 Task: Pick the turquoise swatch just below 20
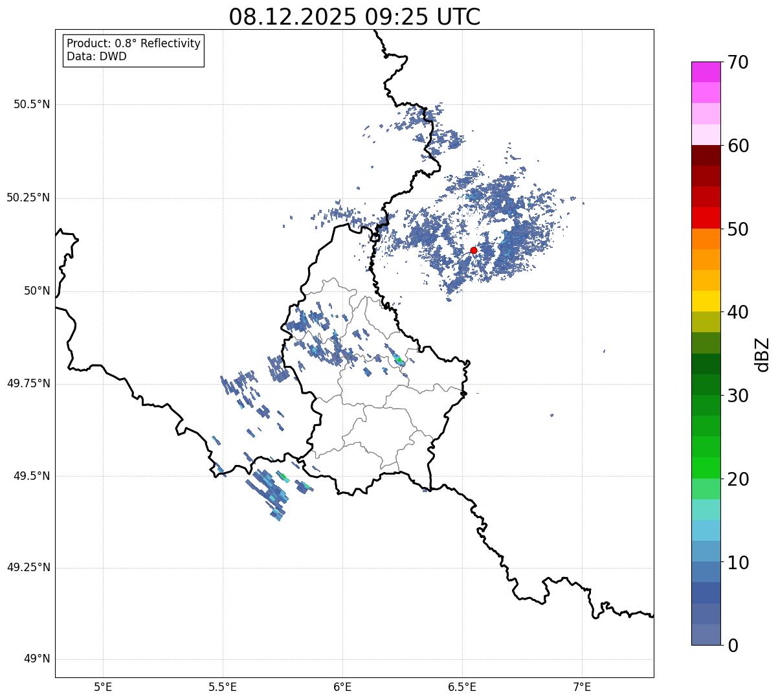(x=706, y=489)
